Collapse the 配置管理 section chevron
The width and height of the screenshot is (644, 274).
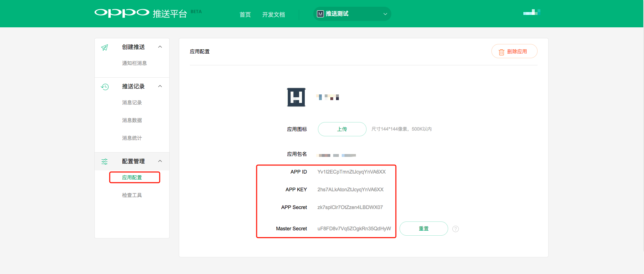(x=160, y=161)
